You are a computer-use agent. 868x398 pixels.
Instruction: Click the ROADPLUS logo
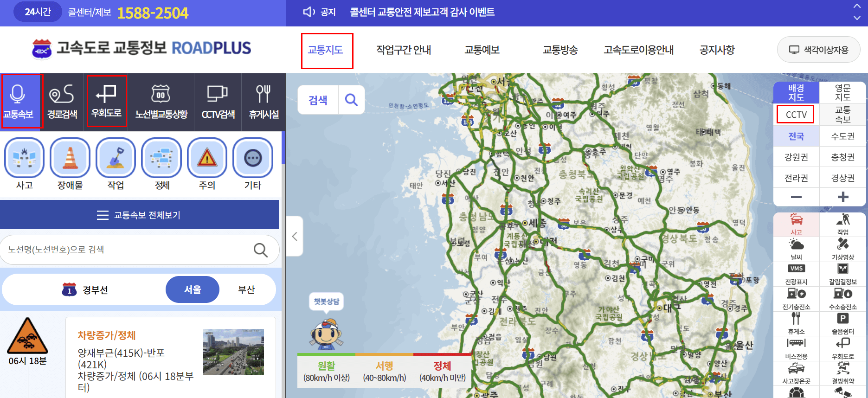(141, 48)
